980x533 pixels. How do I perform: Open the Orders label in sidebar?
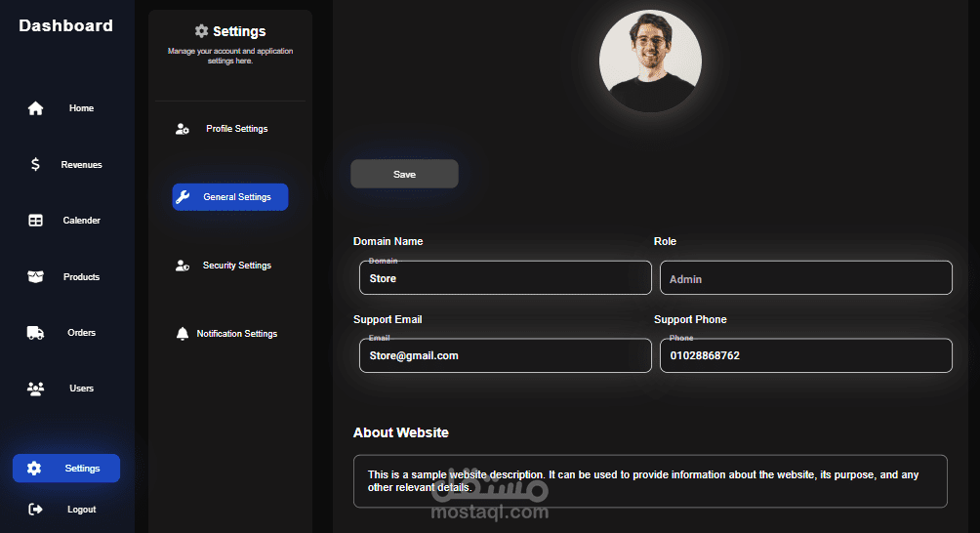click(x=81, y=333)
